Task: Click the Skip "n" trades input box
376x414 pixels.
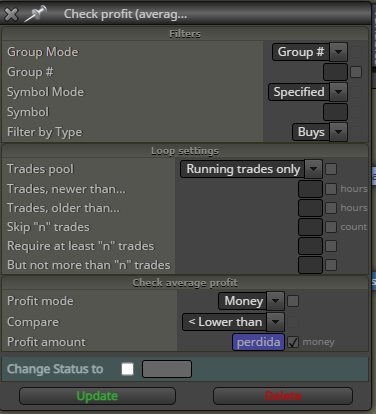Action: click(x=310, y=227)
